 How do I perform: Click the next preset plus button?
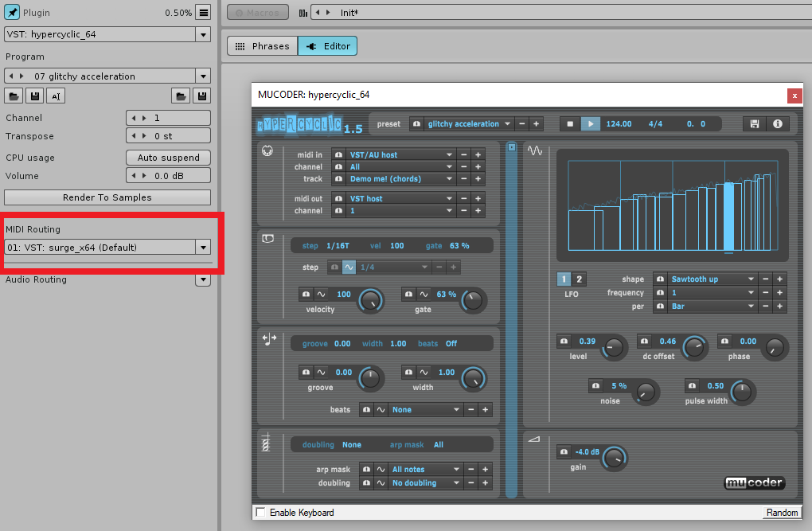pyautogui.click(x=536, y=124)
